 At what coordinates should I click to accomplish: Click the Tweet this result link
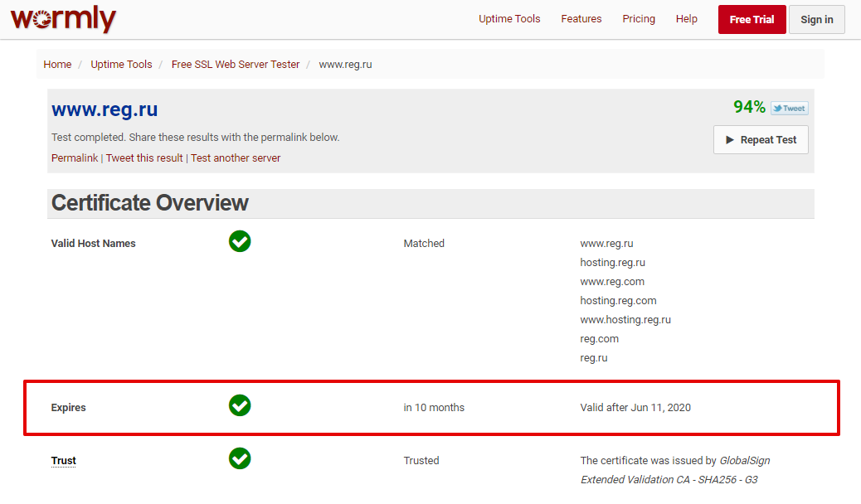[x=144, y=158]
